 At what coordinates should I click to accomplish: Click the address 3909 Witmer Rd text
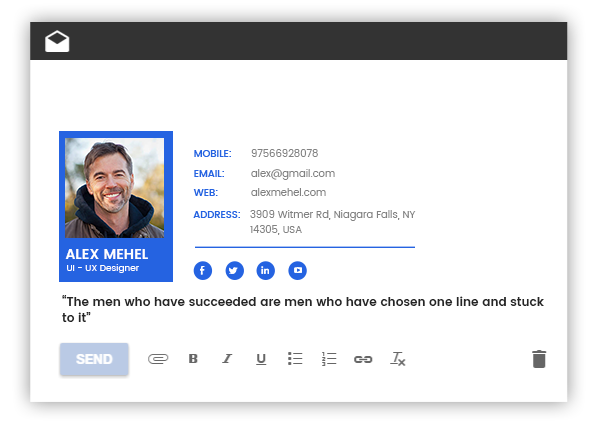[x=332, y=222]
